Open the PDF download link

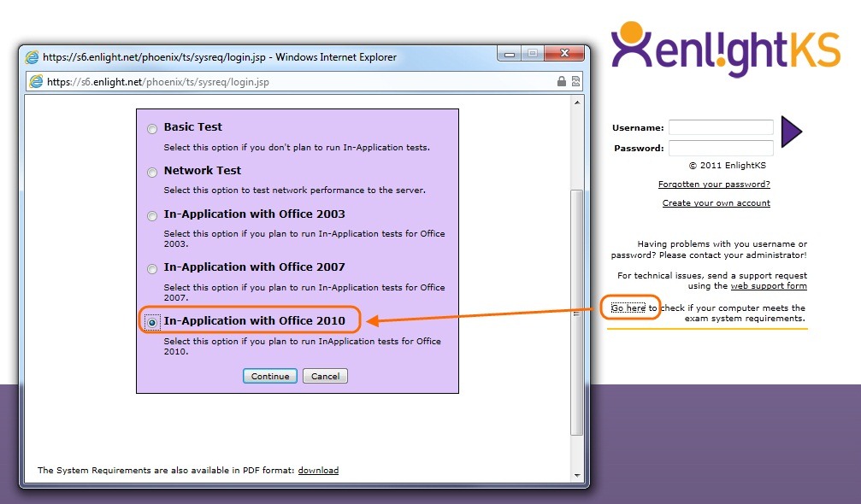tap(318, 471)
